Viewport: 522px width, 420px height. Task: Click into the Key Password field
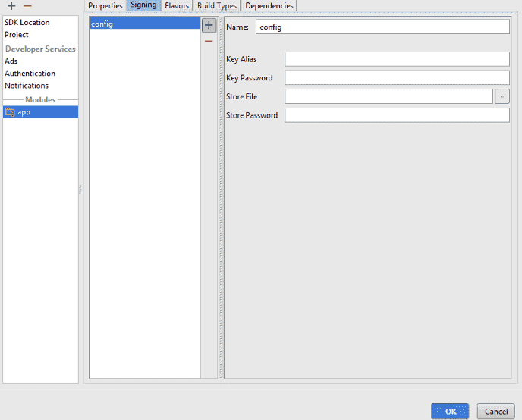pos(397,77)
